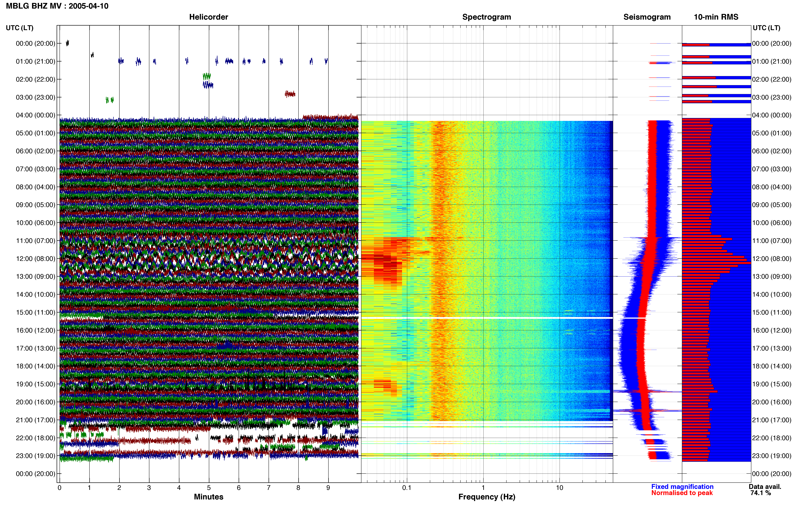Click the plot title "MBLG BHZ MV : 2005-04-10"
Image resolution: width=812 pixels, height=508 pixels.
click(x=57, y=6)
